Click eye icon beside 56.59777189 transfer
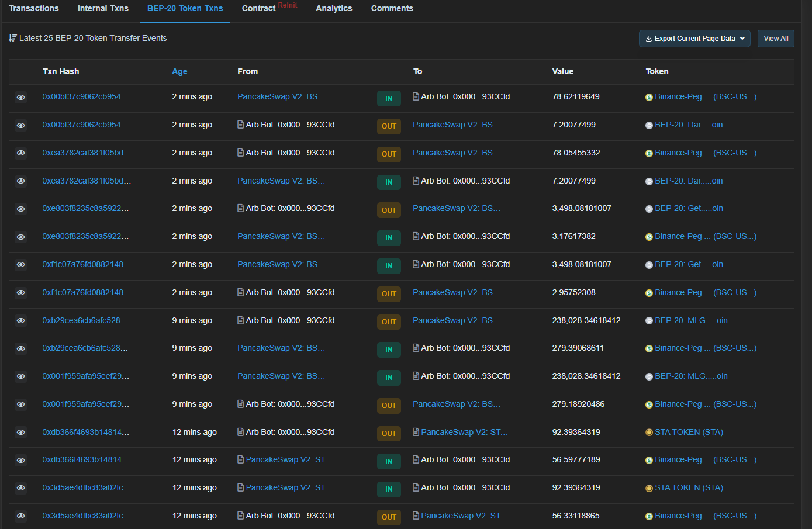This screenshot has height=529, width=812. coord(20,461)
